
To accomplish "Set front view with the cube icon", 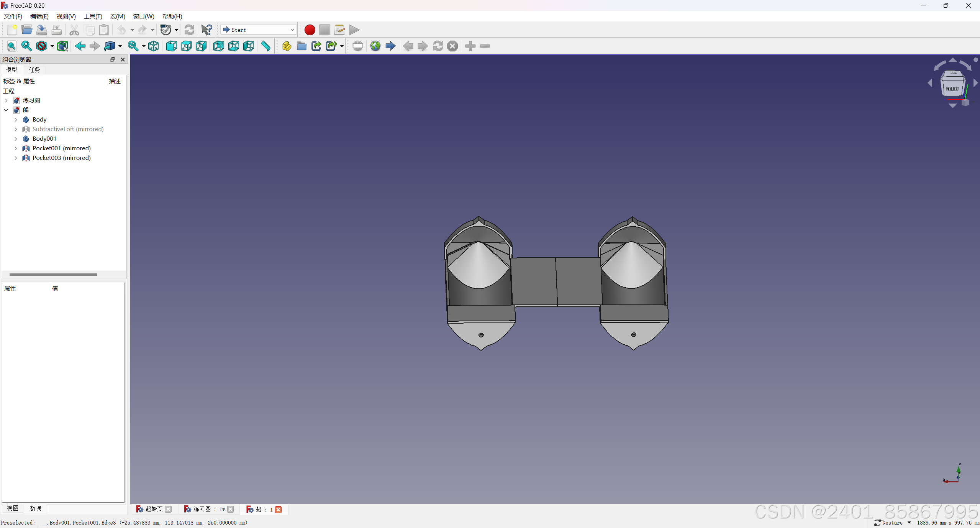I will point(171,46).
